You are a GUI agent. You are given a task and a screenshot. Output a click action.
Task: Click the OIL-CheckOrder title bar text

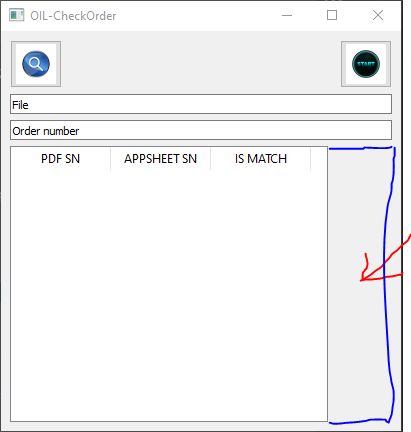pos(73,16)
